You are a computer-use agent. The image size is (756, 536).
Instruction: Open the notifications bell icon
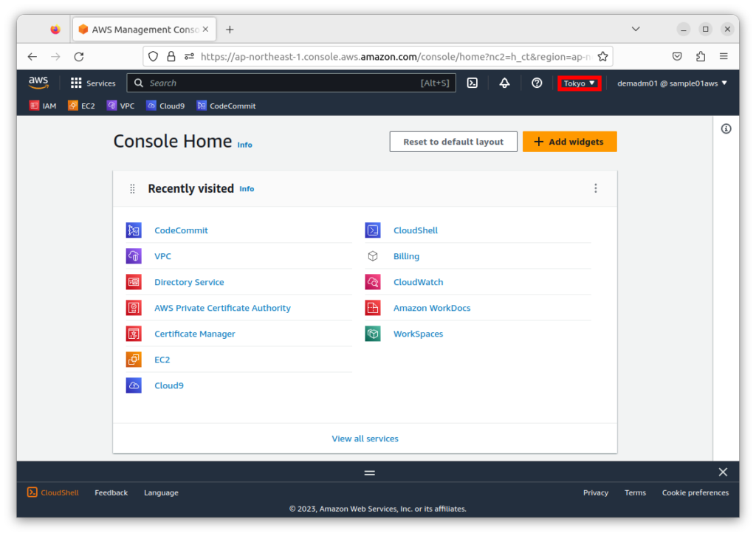tap(505, 83)
